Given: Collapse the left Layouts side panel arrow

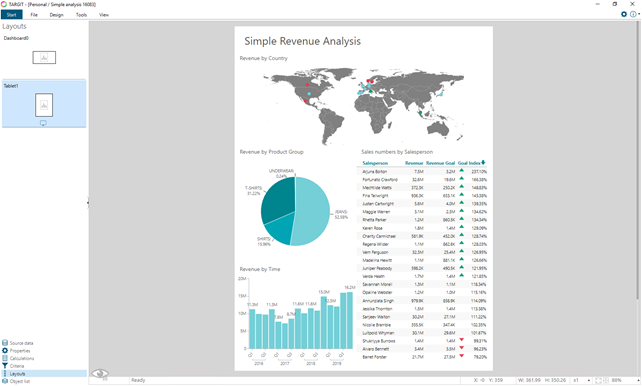Looking at the screenshot, I should point(88,202).
